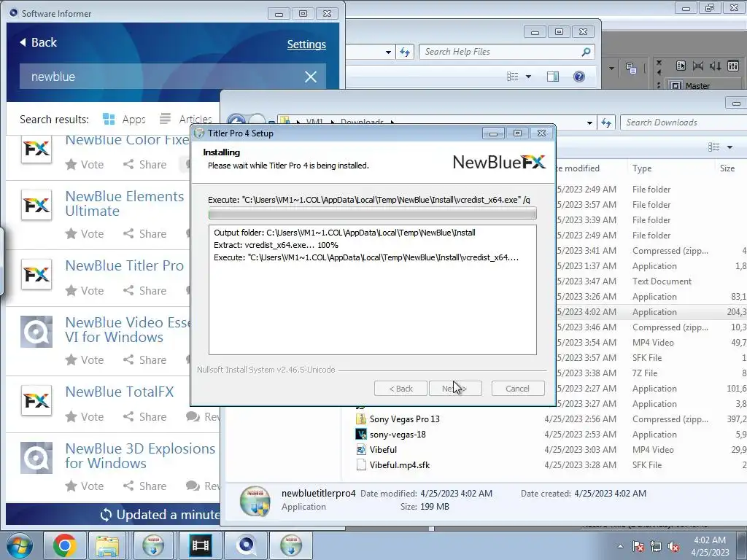This screenshot has height=560, width=747.
Task: Click the installation progress bar
Action: pyautogui.click(x=373, y=214)
